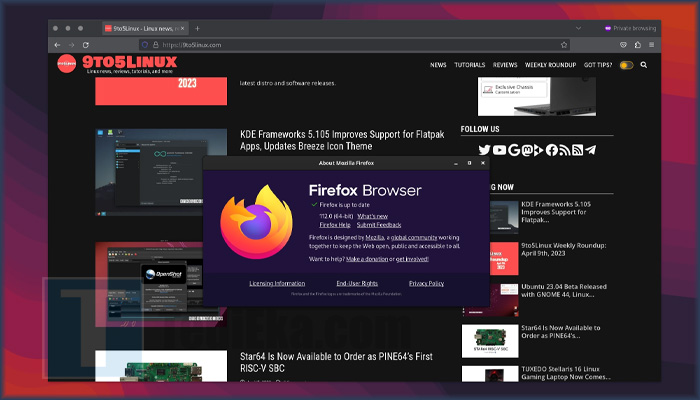700x400 pixels.
Task: Open sidebar 9to5Linux Weekly Roundup April 9th
Action: (563, 250)
